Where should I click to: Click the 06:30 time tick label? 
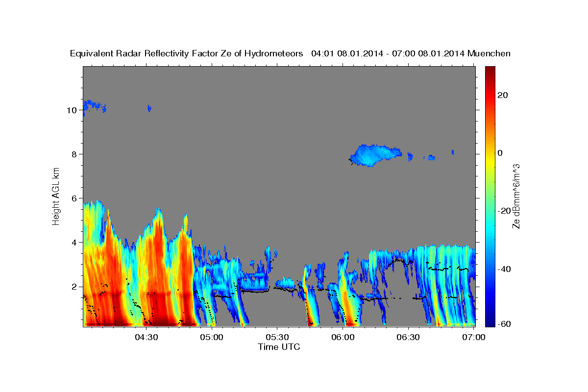pos(409,337)
